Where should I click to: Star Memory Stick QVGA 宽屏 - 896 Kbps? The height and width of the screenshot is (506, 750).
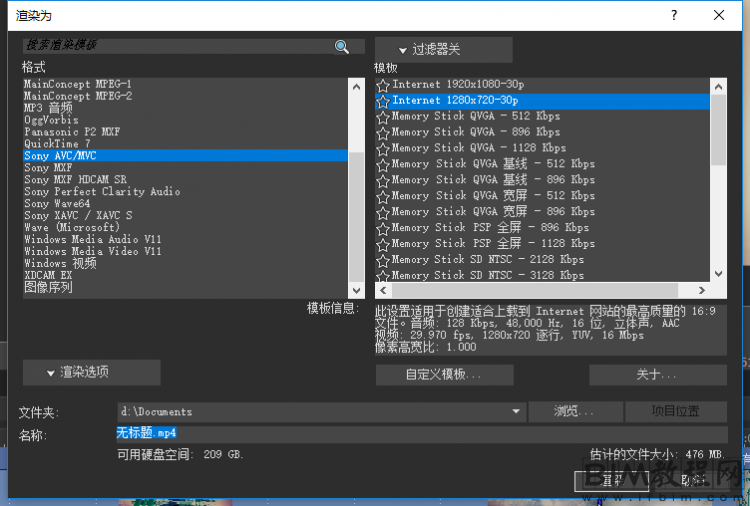coord(383,212)
